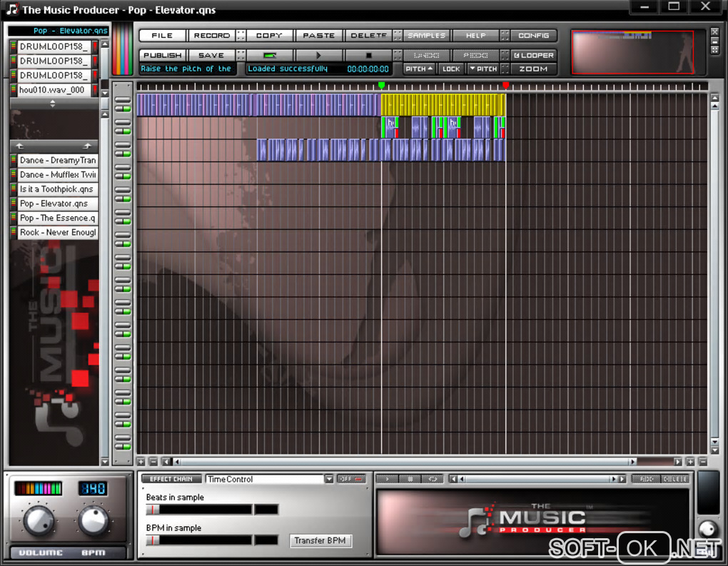Click red indicator beside hou010.wav_000 sample
This screenshot has width=728, height=566.
tap(95, 90)
